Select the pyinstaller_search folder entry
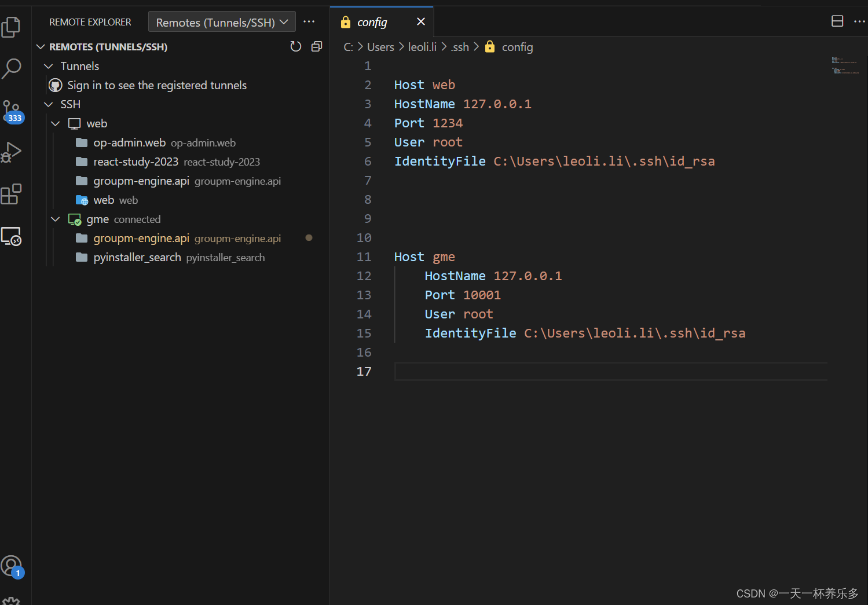868x605 pixels. coord(137,257)
